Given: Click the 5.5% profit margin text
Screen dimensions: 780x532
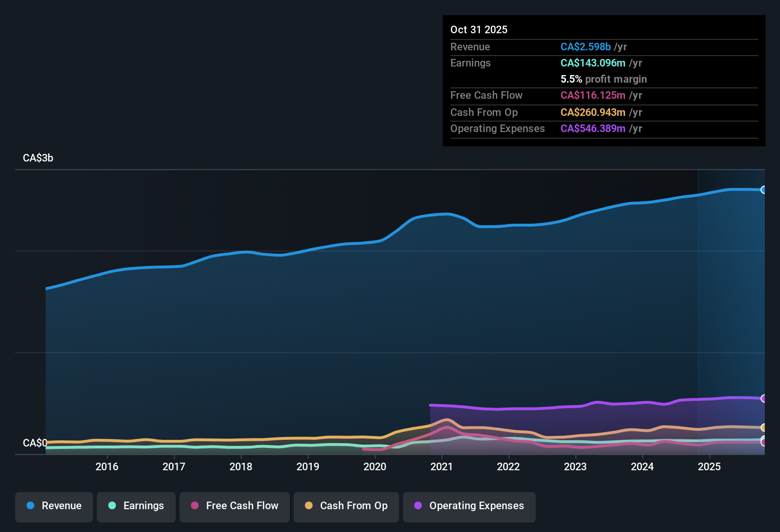Looking at the screenshot, I should coord(604,79).
